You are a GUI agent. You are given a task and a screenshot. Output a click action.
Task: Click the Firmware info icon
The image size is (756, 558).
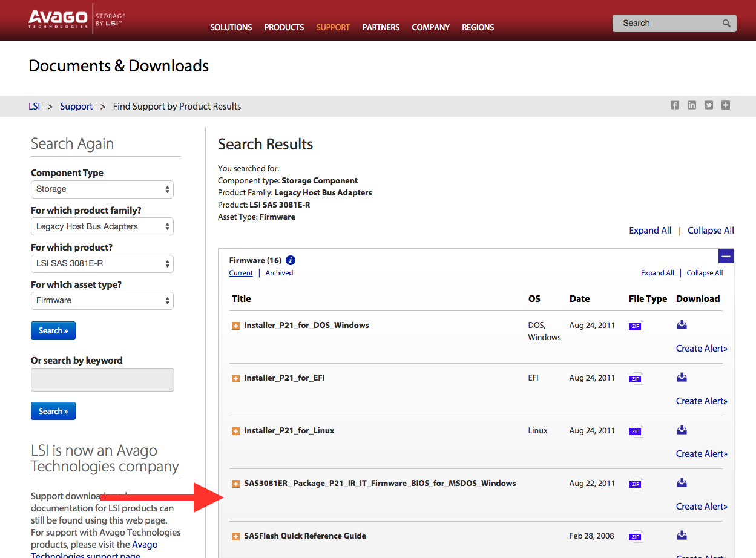(x=291, y=261)
